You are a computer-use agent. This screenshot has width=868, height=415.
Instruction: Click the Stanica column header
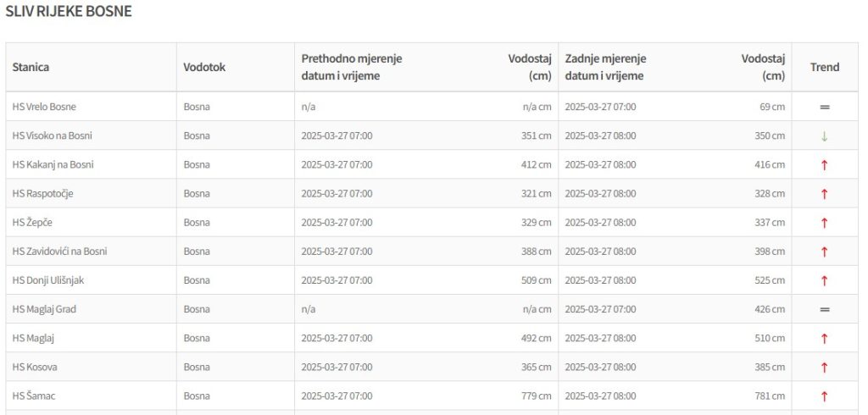pos(31,67)
